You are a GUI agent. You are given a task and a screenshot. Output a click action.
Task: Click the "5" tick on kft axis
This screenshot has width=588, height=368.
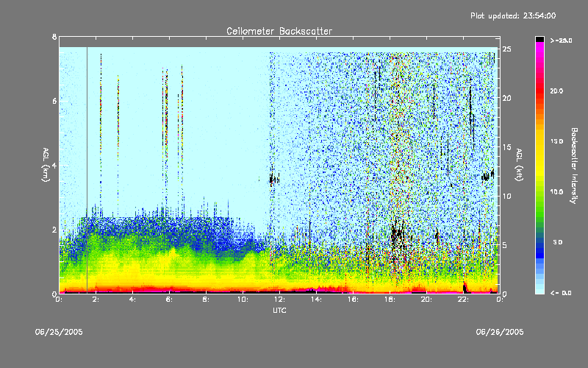coord(505,245)
